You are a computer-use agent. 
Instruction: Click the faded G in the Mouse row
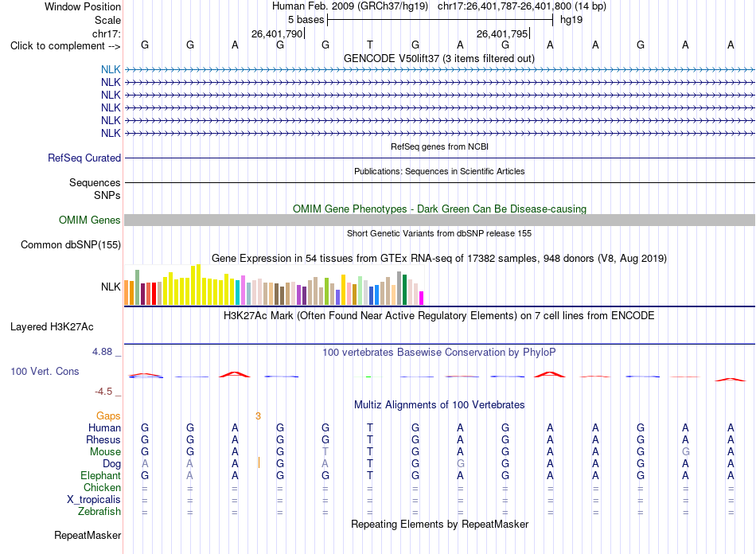click(x=686, y=452)
